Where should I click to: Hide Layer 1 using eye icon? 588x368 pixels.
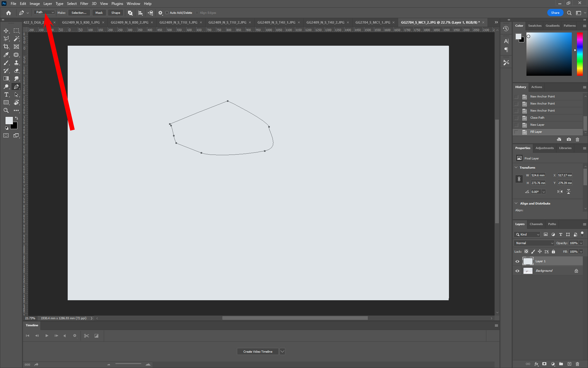click(518, 261)
